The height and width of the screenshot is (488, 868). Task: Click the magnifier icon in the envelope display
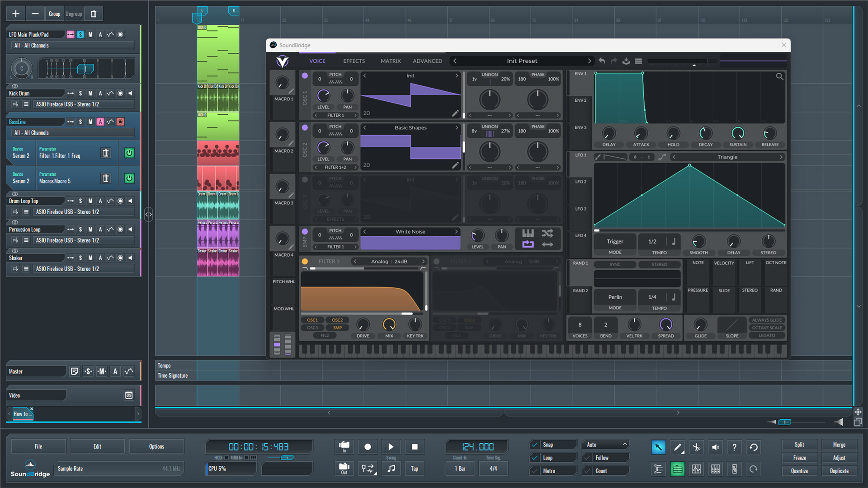pos(779,76)
